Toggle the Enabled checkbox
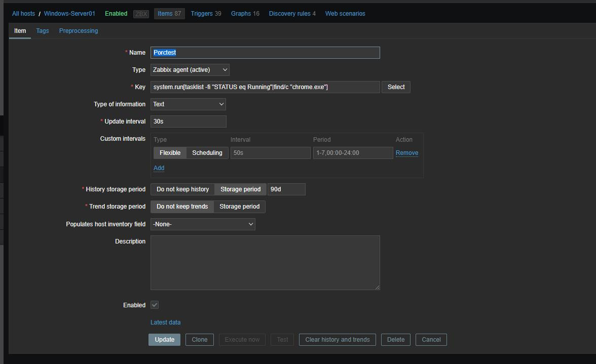This screenshot has width=596, height=364. click(155, 305)
